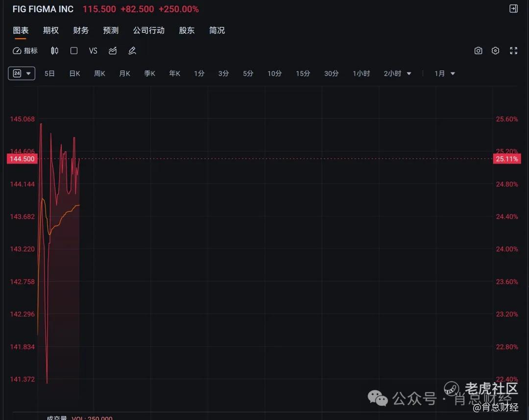The height and width of the screenshot is (420, 529).
Task: Activate the pencil drawing tool
Action: coord(132,50)
